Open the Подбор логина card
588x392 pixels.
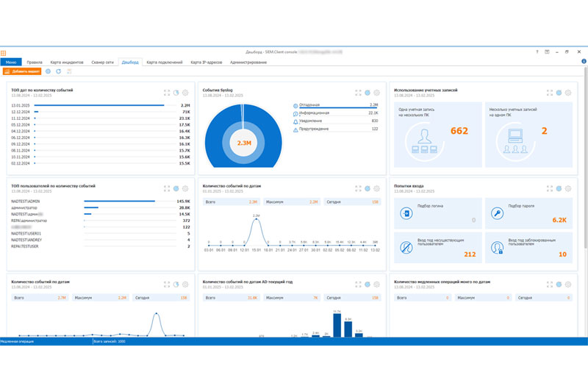tap(437, 213)
